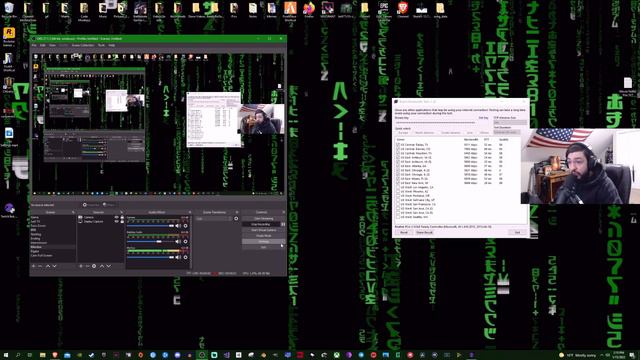Click Stop Recording in OBS Controls
This screenshot has height=360, width=640.
tap(260, 224)
